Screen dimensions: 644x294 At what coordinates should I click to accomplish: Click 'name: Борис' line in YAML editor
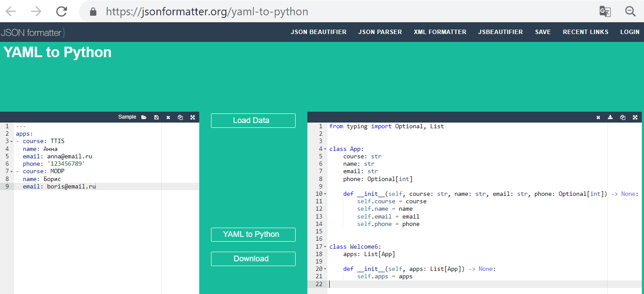click(42, 179)
